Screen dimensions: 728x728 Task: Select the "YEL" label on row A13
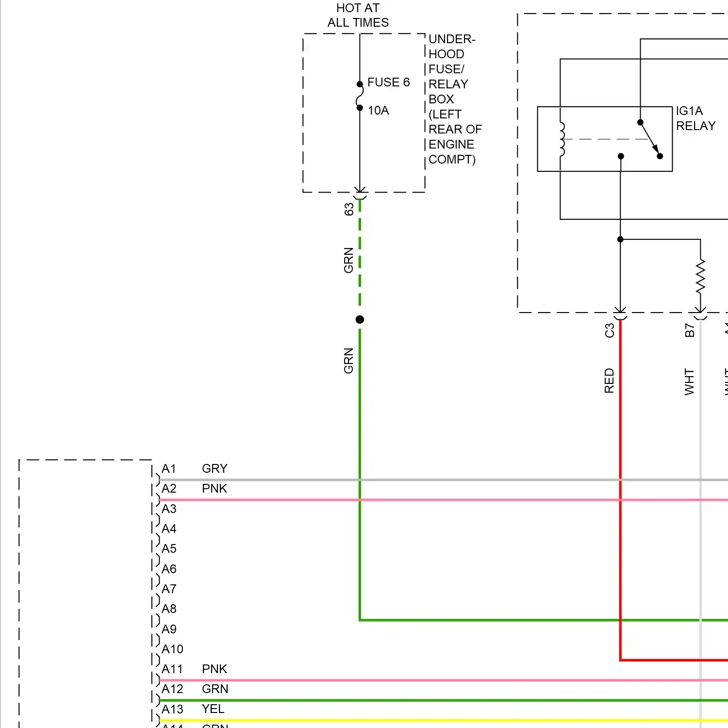point(213,709)
